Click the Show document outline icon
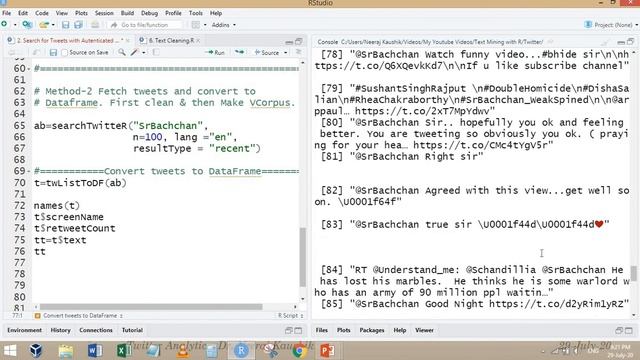640x360 pixels. [298, 52]
